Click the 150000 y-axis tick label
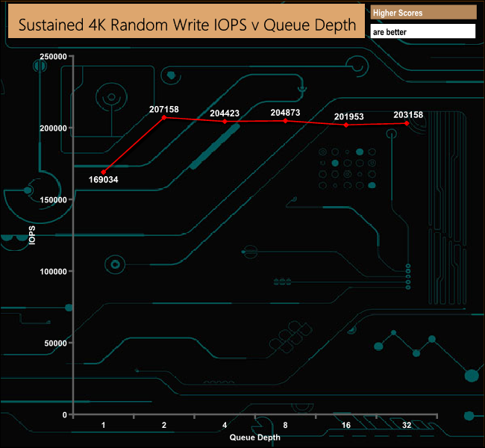Viewport: 485px width, 448px height. pyautogui.click(x=53, y=200)
